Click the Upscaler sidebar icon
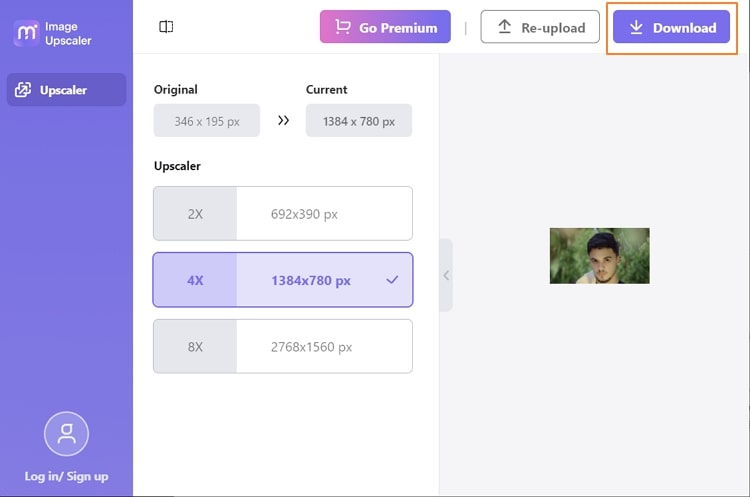This screenshot has height=497, width=750. click(23, 89)
